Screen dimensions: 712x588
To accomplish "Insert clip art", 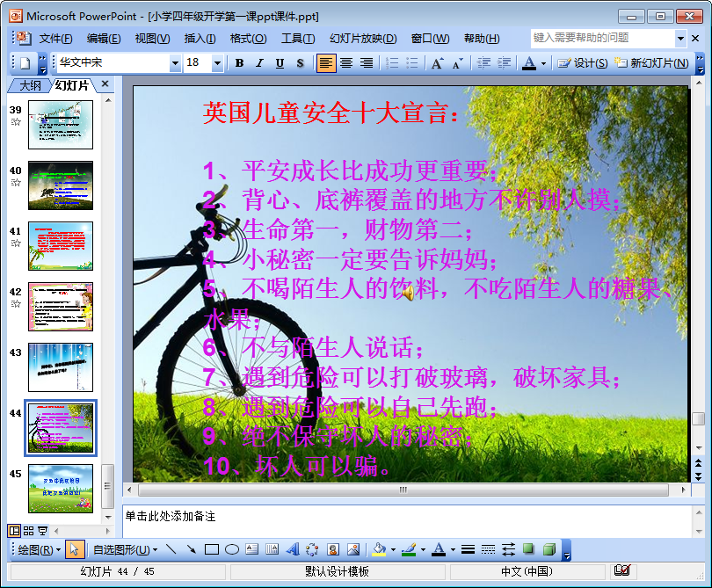I will 333,550.
